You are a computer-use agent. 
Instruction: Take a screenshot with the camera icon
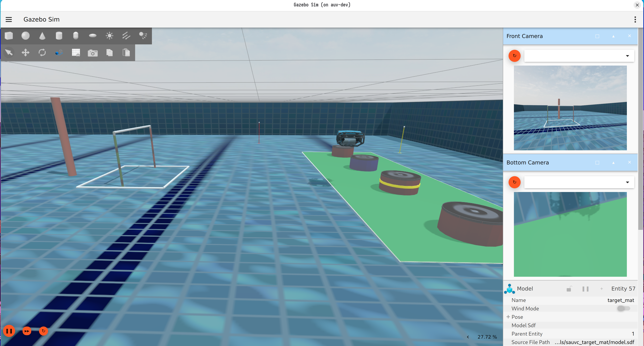(x=93, y=53)
